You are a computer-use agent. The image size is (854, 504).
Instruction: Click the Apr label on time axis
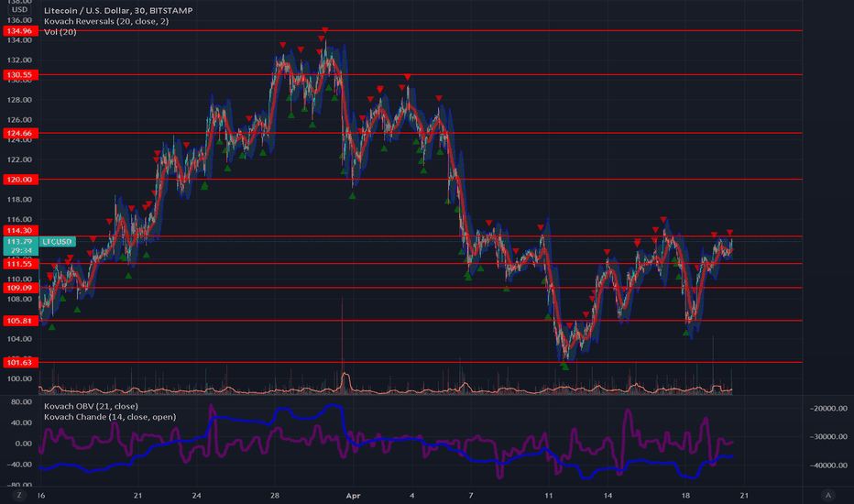pyautogui.click(x=354, y=496)
